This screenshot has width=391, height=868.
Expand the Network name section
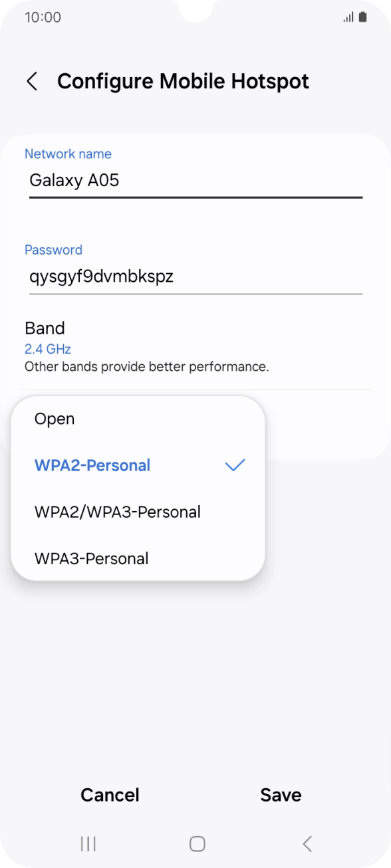point(68,154)
